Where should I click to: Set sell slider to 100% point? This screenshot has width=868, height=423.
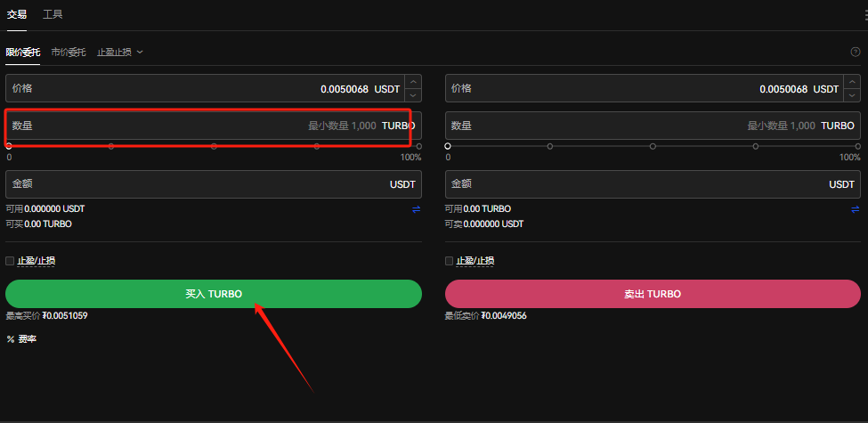(x=858, y=146)
